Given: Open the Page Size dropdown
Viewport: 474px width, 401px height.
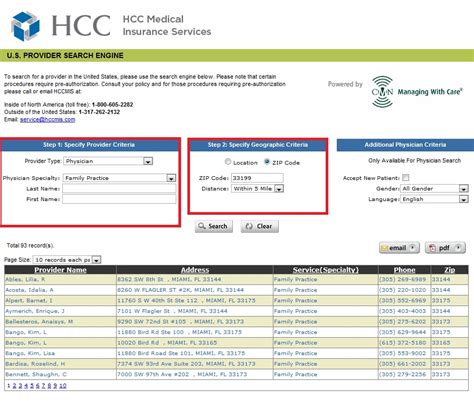Looking at the screenshot, I should [67, 260].
